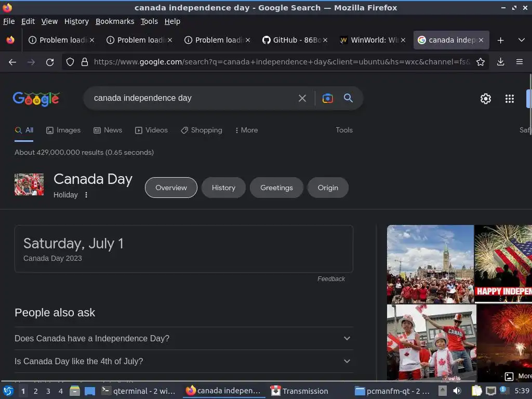This screenshot has height=399, width=532.
Task: Expand 'Is Canada Day like the 4th of July?'
Action: (184, 362)
